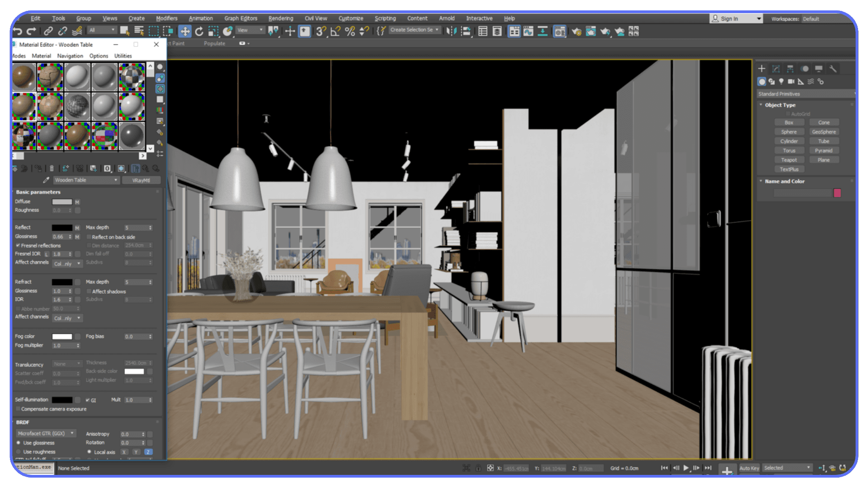Image resolution: width=868 pixels, height=488 pixels.
Task: Click the eyedropper to pick material from object
Action: point(46,179)
